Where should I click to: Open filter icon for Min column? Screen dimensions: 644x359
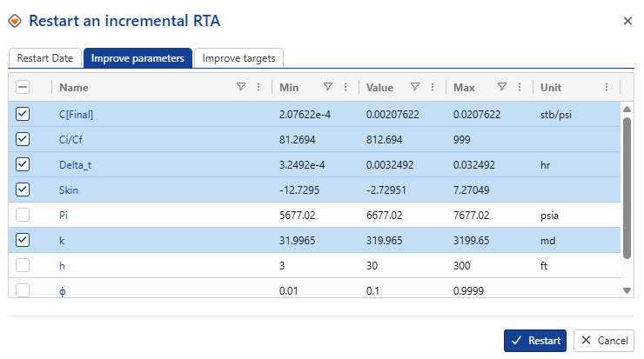(328, 87)
